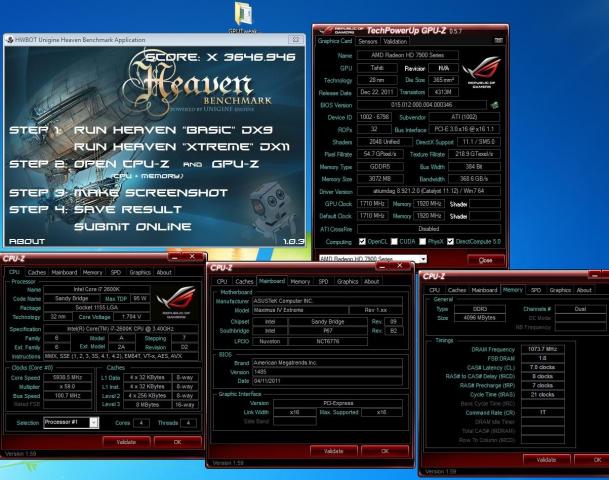Screen dimensions: 609x480
Task: Close the HWBOT Heaven benchmark window
Action: [296, 40]
